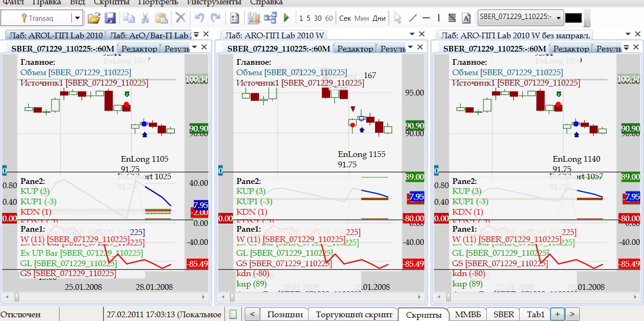Click the Copy toolbar icon

[x=129, y=18]
